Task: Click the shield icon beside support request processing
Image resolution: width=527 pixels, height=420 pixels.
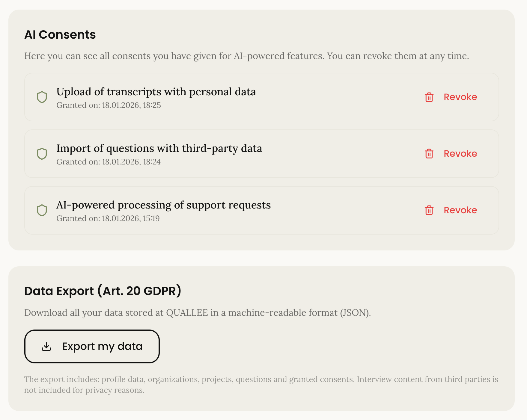Action: pos(42,210)
